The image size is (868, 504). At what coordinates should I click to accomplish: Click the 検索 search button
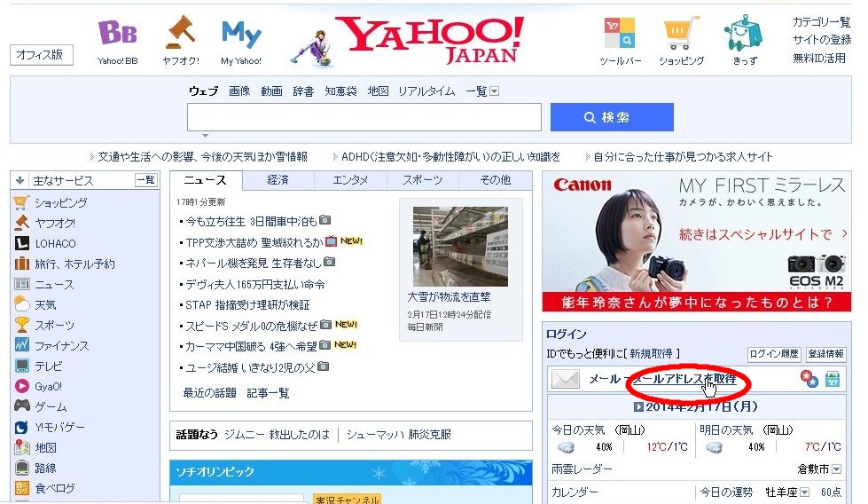coord(612,117)
